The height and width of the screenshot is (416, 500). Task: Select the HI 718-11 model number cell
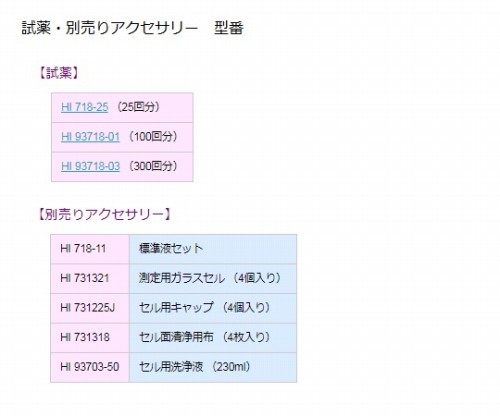click(90, 249)
